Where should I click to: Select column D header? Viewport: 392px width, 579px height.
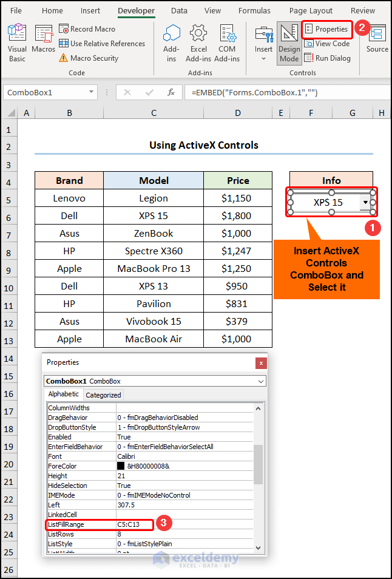pyautogui.click(x=238, y=113)
